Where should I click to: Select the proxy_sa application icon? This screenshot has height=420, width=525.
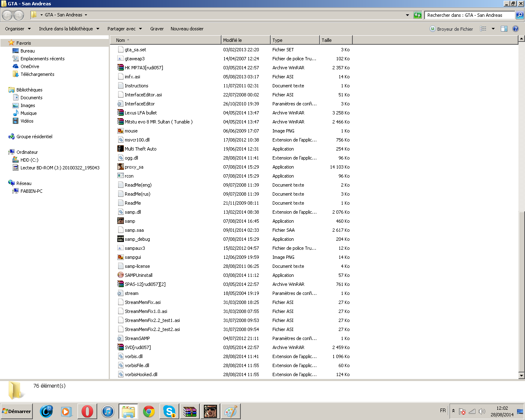pyautogui.click(x=121, y=167)
